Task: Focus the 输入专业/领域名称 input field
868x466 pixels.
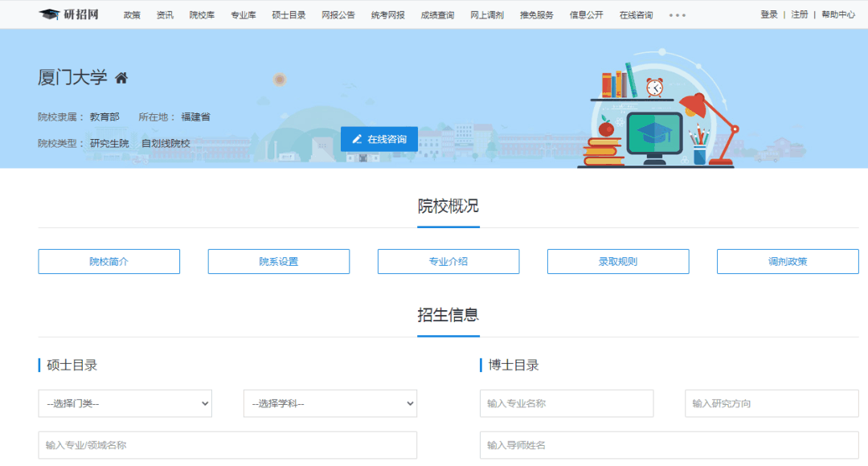Action: click(x=227, y=445)
